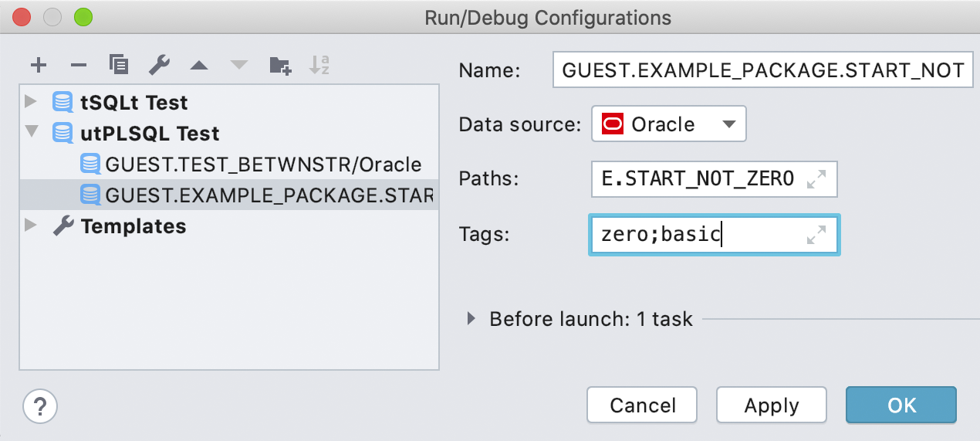Screen dimensions: 980x441
Task: Click the Cancel button
Action: [642, 405]
